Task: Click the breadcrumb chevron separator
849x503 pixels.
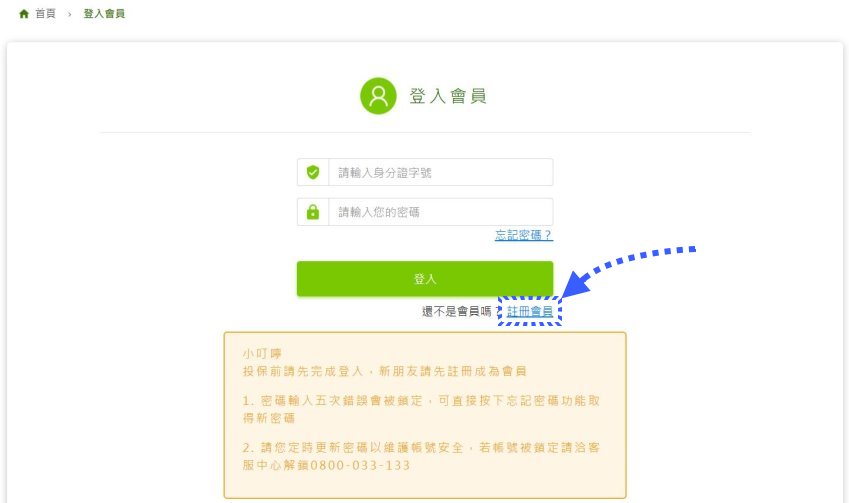Action: [x=69, y=15]
